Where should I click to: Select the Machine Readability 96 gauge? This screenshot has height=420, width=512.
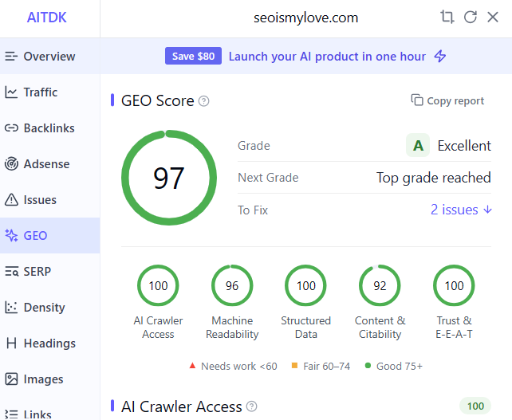232,285
